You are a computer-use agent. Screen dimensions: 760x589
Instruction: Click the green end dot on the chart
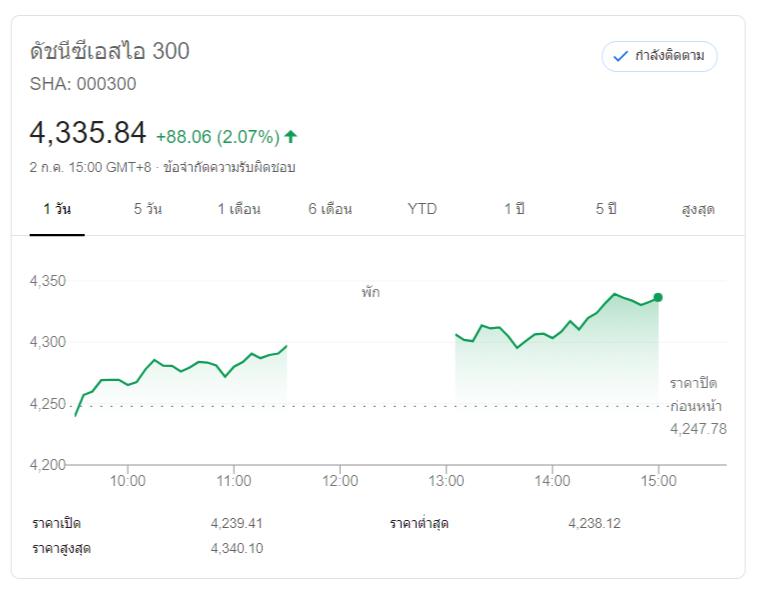coord(658,297)
